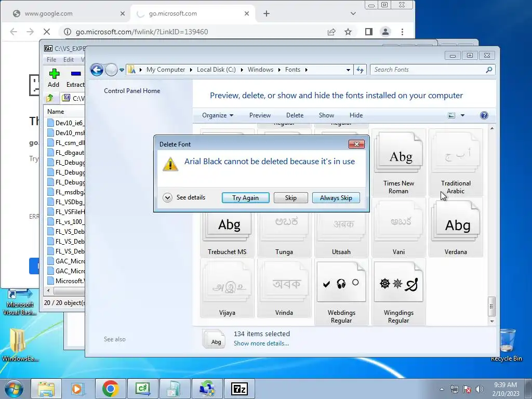Image resolution: width=532 pixels, height=399 pixels.
Task: Click Try Again in Delete Font dialog
Action: tap(245, 198)
